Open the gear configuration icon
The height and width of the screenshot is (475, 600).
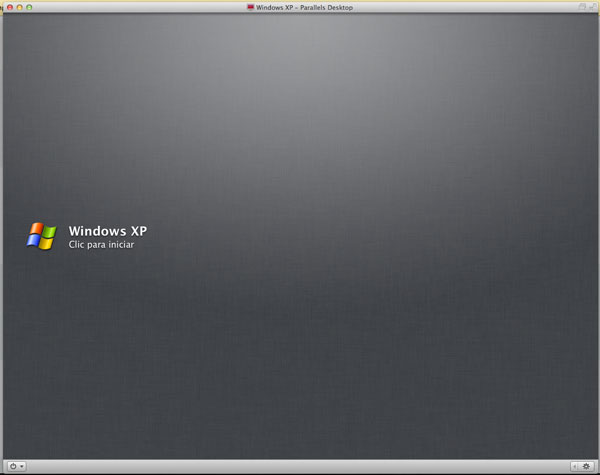pyautogui.click(x=586, y=466)
